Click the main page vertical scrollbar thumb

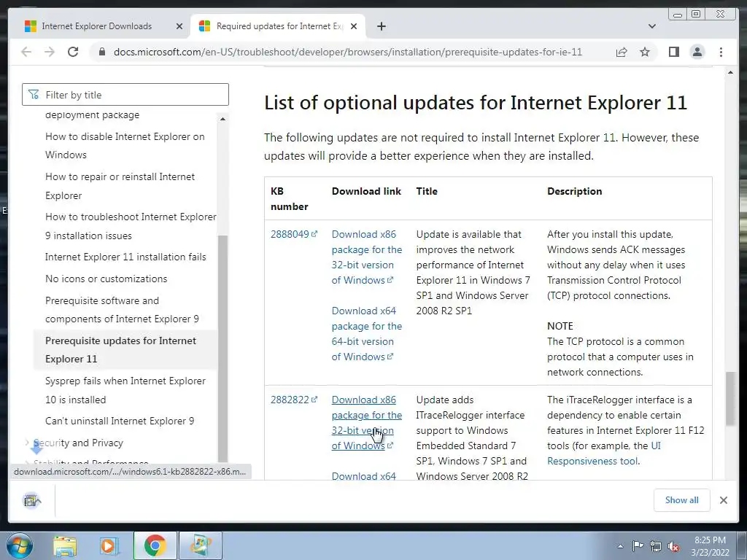[x=730, y=399]
